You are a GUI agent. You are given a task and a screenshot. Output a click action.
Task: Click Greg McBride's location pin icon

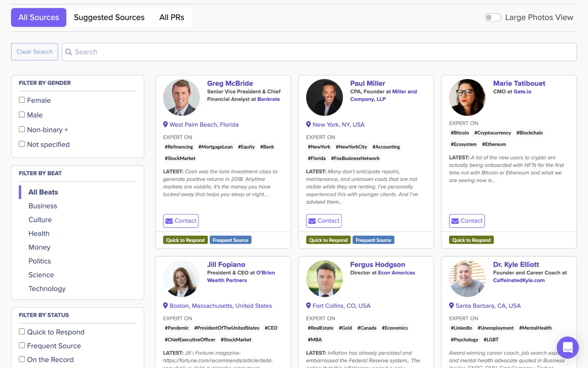click(x=165, y=125)
